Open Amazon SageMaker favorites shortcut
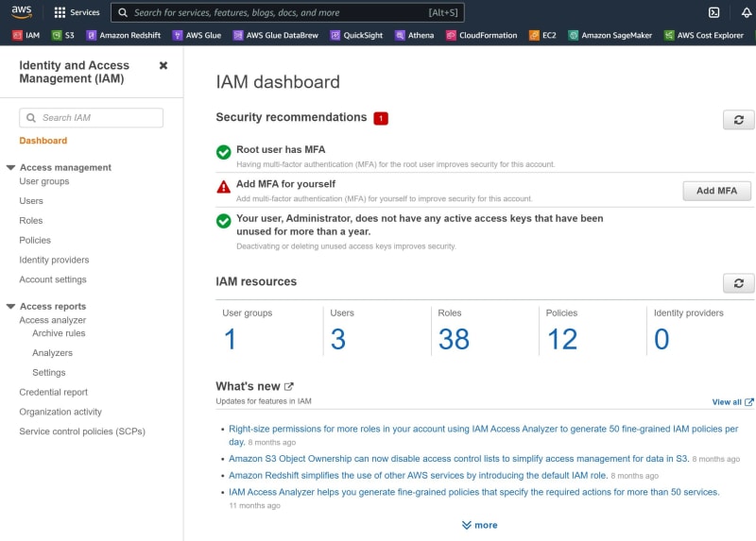 (x=610, y=35)
